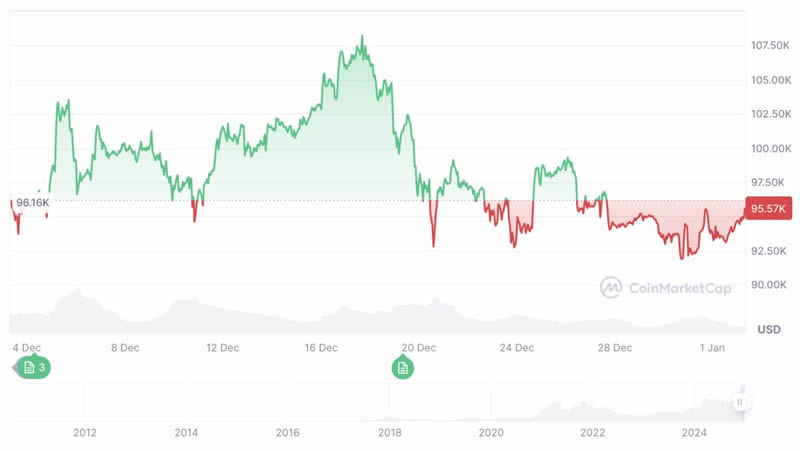The width and height of the screenshot is (800, 451).
Task: Click the 100.00K price axis label
Action: [x=770, y=149]
